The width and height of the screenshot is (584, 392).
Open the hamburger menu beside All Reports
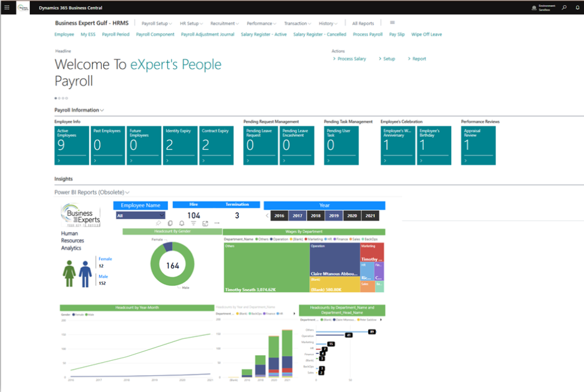(x=392, y=22)
